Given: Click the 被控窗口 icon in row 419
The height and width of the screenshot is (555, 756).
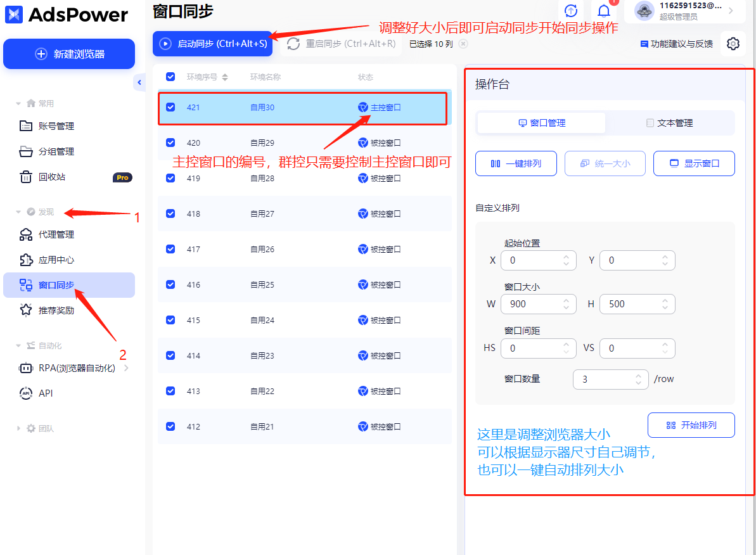Looking at the screenshot, I should click(363, 179).
